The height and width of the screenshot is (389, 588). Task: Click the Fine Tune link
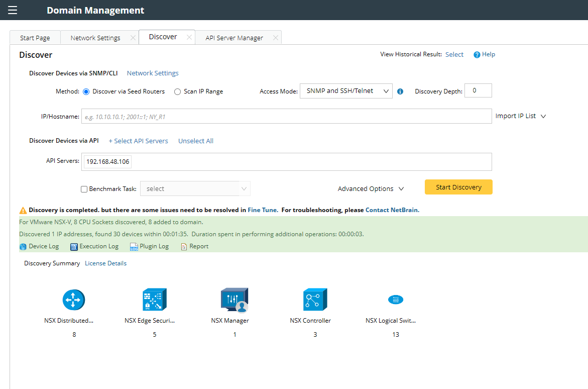coord(263,210)
